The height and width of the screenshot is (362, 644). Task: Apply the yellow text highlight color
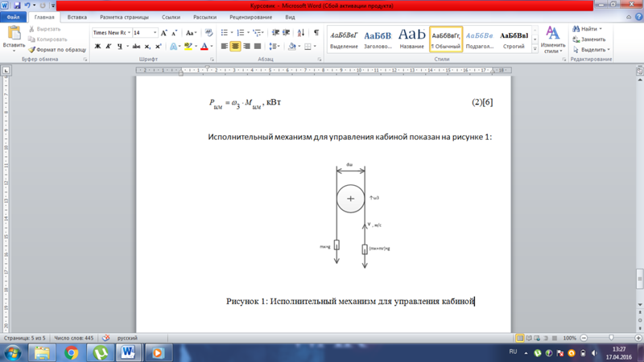pos(188,47)
